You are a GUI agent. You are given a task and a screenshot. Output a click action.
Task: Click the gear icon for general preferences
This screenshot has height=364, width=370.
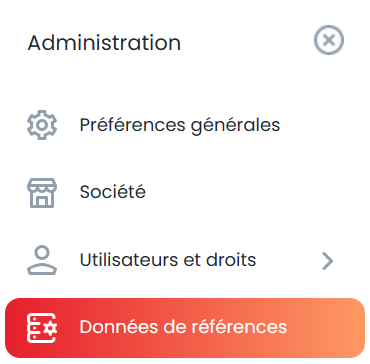[42, 125]
